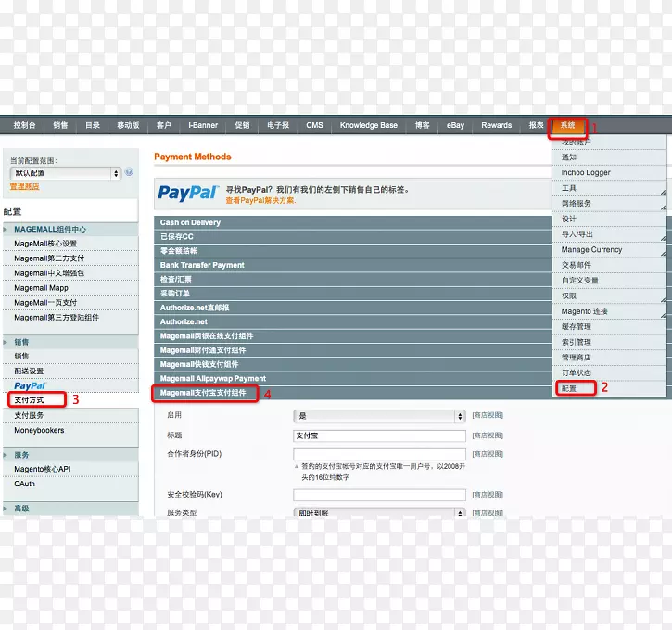Select 配置 from the system menu
Viewport: 672px width, 630px height.
pos(569,388)
